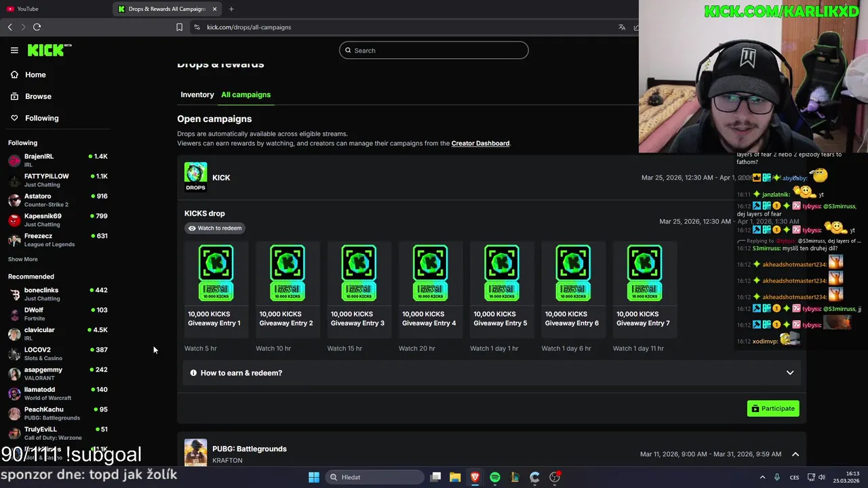Open a new browser tab with the plus
Viewport: 868px width, 488px height.
pyautogui.click(x=231, y=9)
